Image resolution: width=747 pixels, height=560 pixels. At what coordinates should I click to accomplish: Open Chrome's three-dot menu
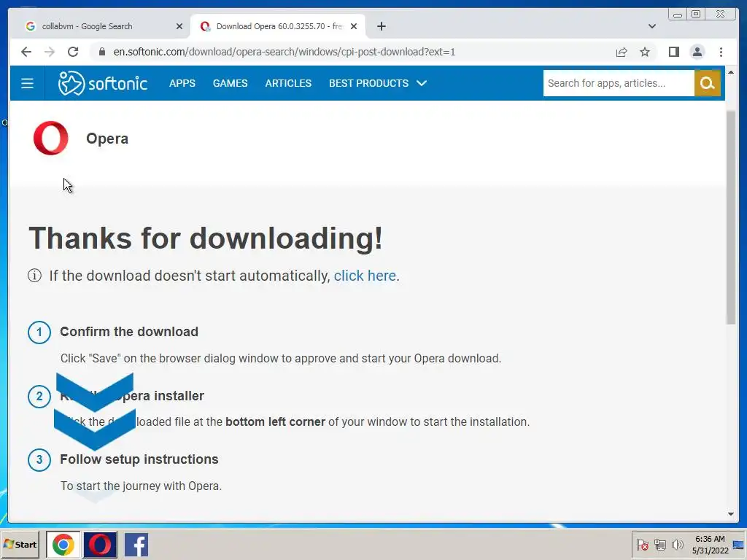[721, 52]
